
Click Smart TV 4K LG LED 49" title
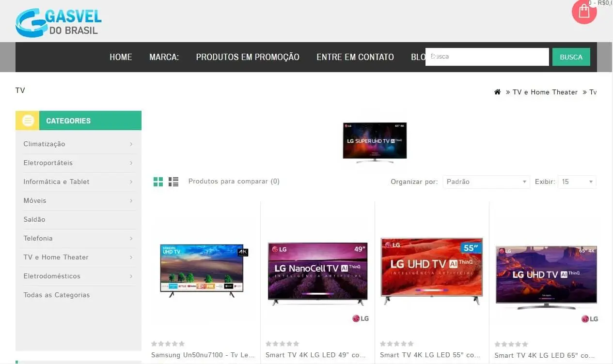316,355
